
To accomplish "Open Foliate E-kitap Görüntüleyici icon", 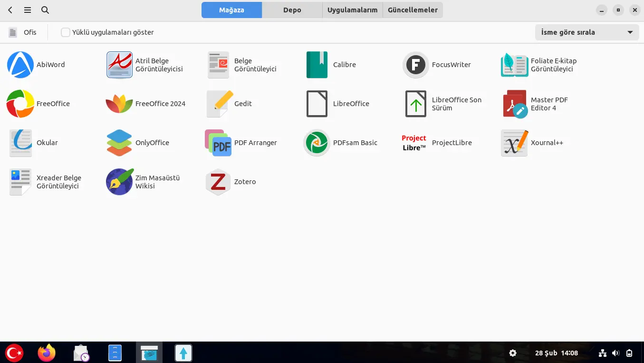I will 515,65.
